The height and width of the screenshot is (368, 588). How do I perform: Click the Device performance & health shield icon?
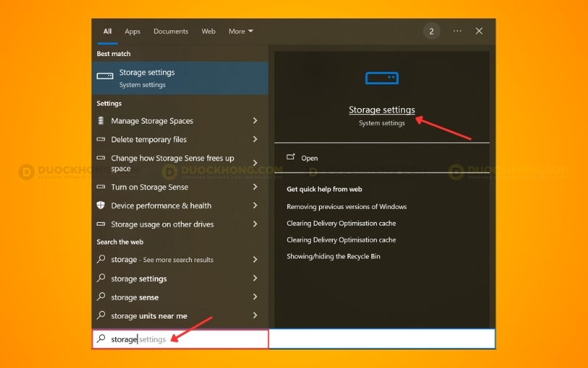[101, 205]
